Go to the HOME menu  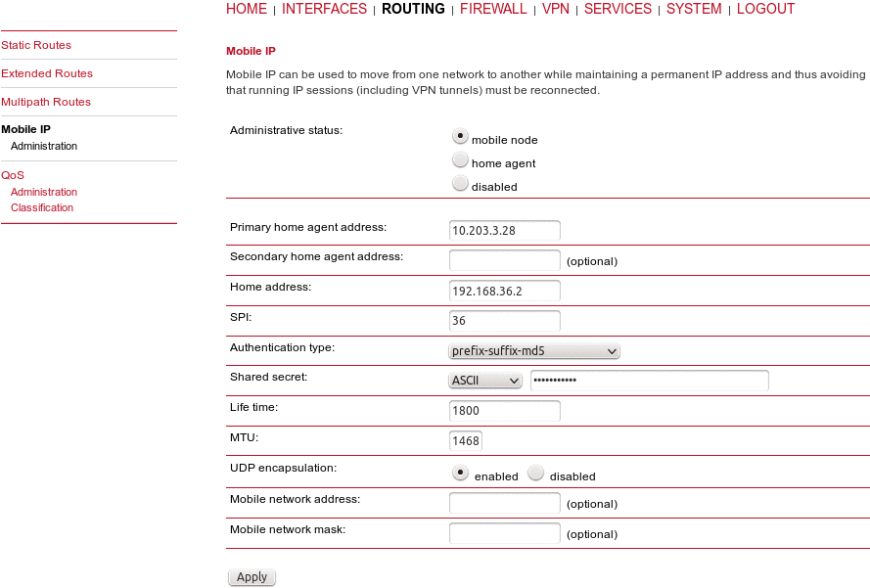click(x=247, y=9)
